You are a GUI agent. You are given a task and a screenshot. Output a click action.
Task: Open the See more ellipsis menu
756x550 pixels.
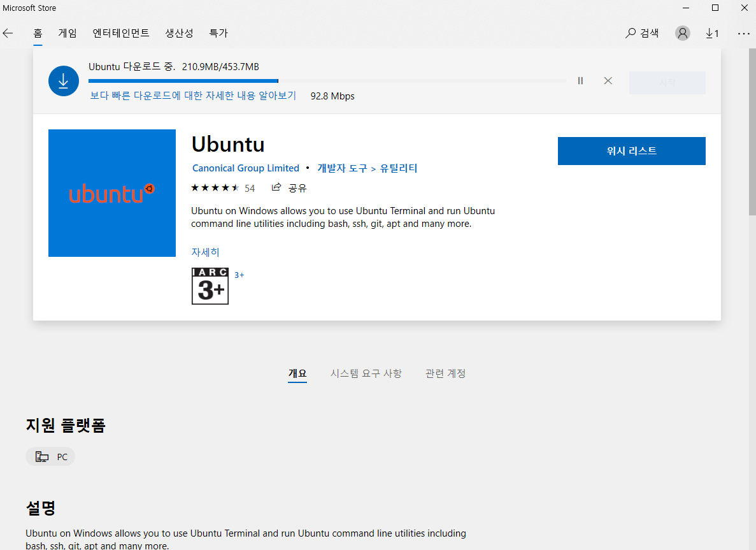[743, 33]
